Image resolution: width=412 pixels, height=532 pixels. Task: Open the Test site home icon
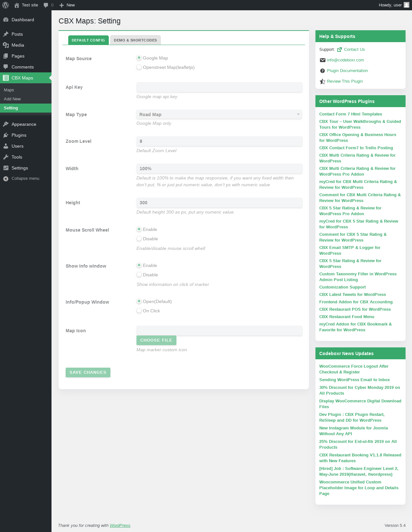tap(17, 5)
